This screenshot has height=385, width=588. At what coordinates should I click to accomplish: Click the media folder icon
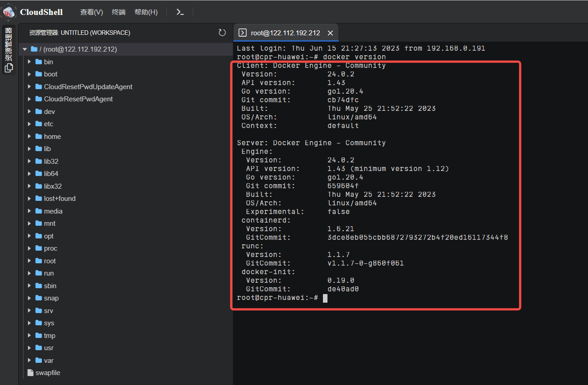coord(38,211)
